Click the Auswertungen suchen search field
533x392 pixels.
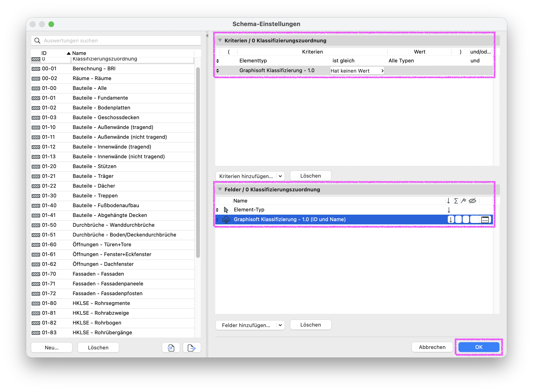[116, 41]
